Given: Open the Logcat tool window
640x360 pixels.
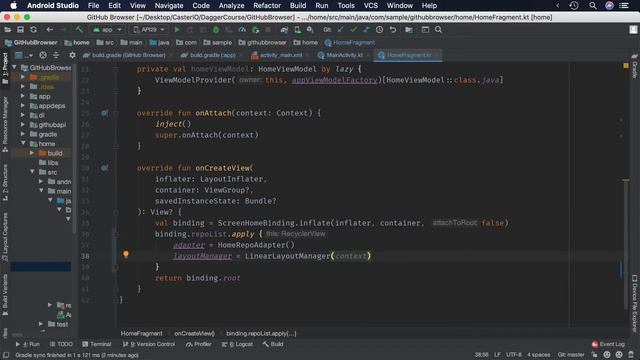Looking at the screenshot, I should pyautogui.click(x=237, y=344).
